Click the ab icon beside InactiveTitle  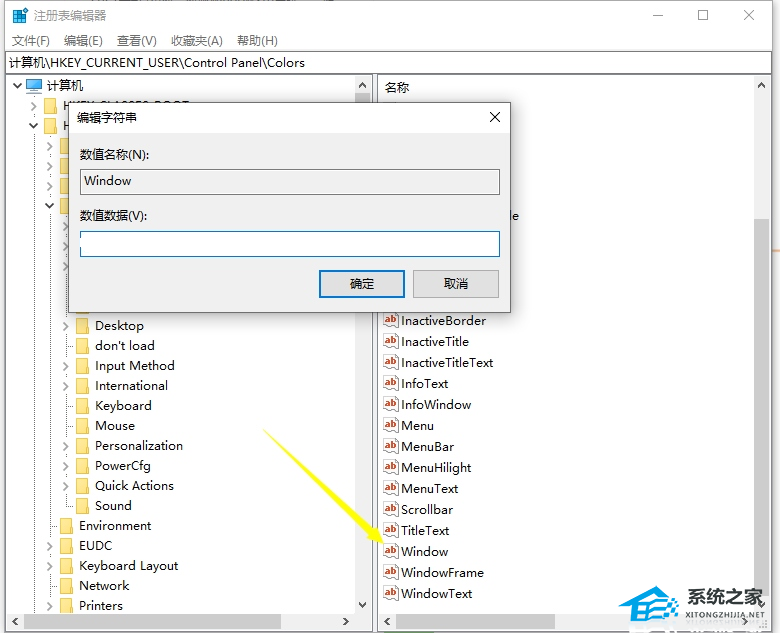pos(391,341)
